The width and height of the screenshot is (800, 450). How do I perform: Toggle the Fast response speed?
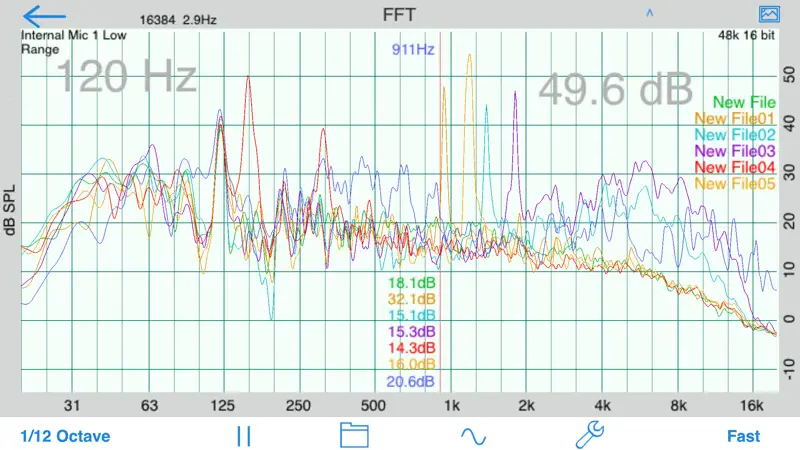pos(743,436)
